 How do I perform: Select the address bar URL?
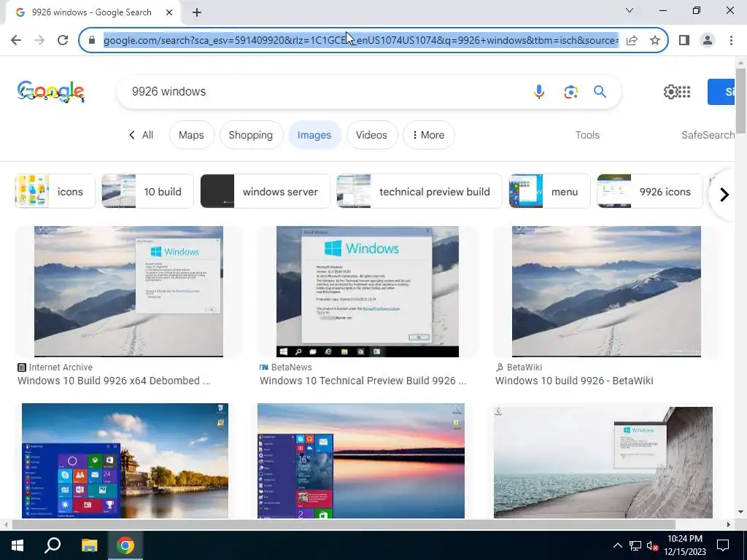[361, 40]
